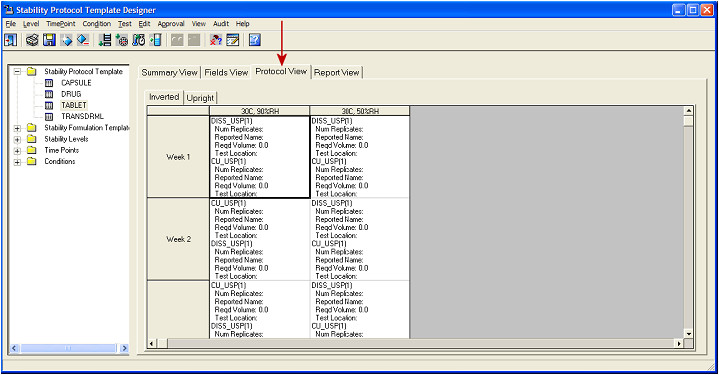This screenshot has height=375, width=719.
Task: Click the thermometer stopwatch toolbar icon
Action: (139, 40)
